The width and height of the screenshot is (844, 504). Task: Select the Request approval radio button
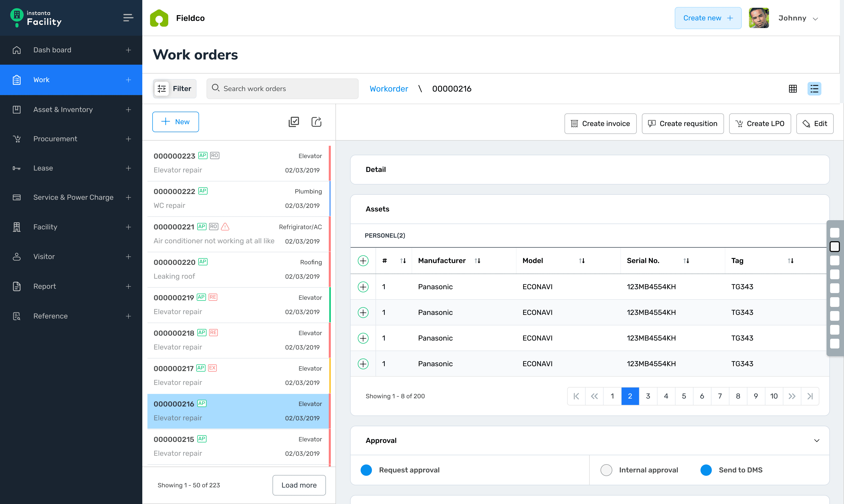pos(366,470)
